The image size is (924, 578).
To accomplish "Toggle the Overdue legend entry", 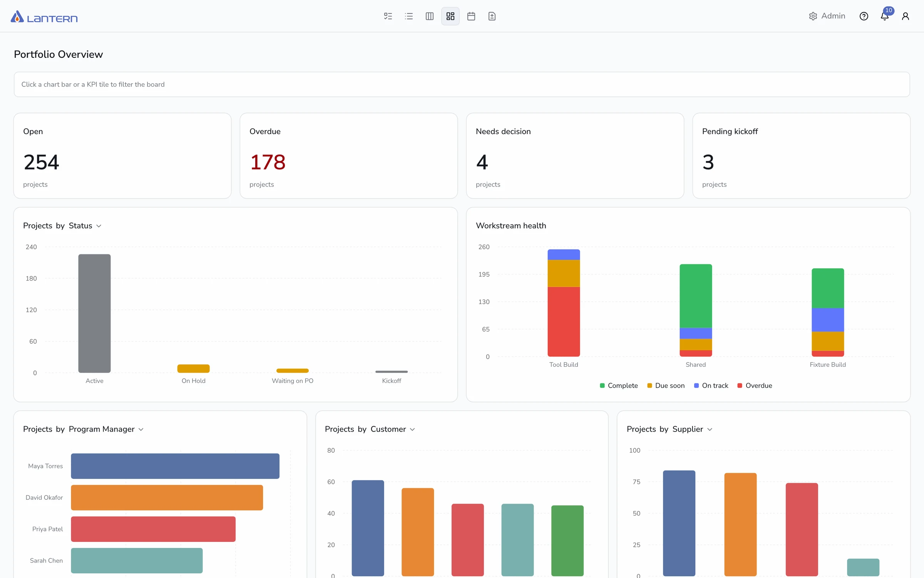I will coord(755,386).
